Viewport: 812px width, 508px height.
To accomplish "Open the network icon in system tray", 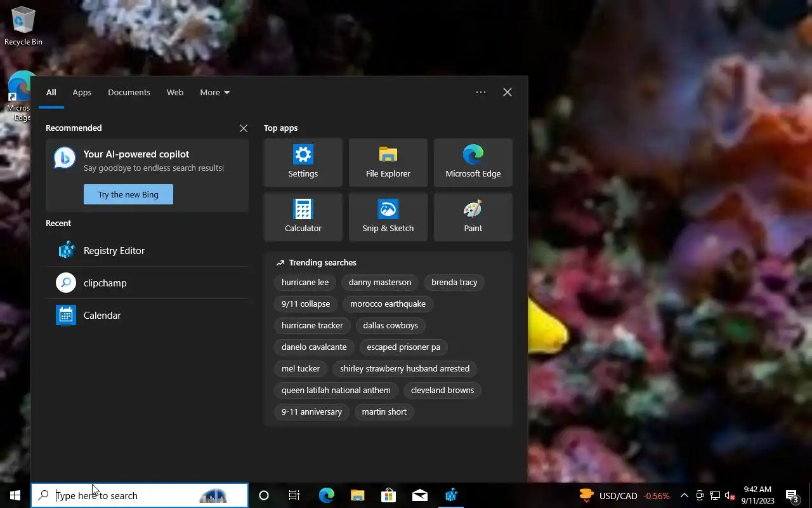I will pos(715,495).
